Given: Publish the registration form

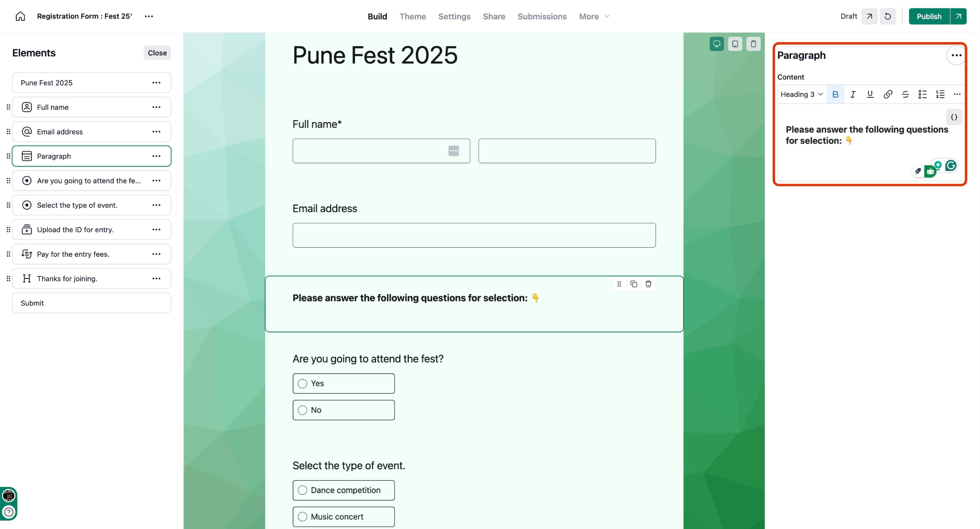Looking at the screenshot, I should click(x=929, y=16).
